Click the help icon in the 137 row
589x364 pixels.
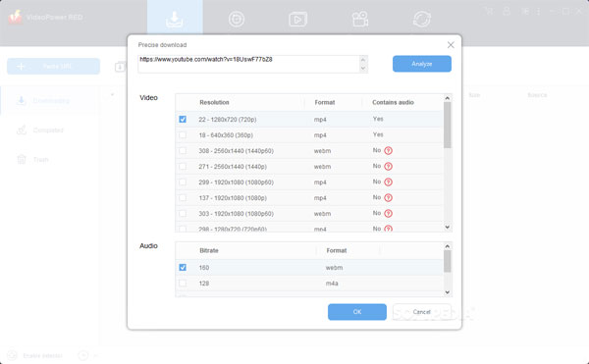click(x=389, y=198)
